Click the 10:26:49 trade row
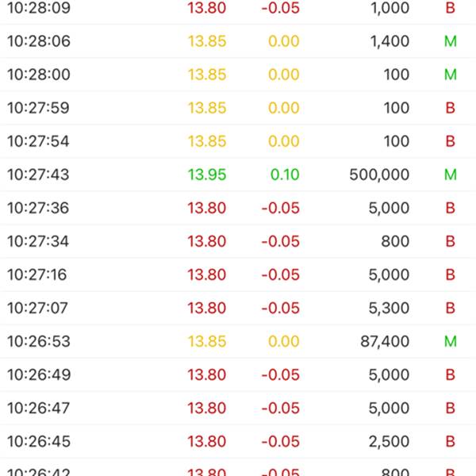476x476 pixels. pyautogui.click(x=238, y=374)
